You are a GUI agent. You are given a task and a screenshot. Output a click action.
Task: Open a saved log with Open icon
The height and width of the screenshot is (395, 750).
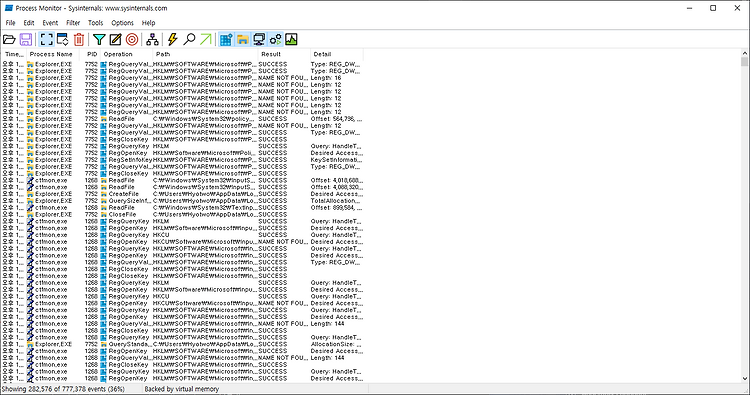pos(10,39)
